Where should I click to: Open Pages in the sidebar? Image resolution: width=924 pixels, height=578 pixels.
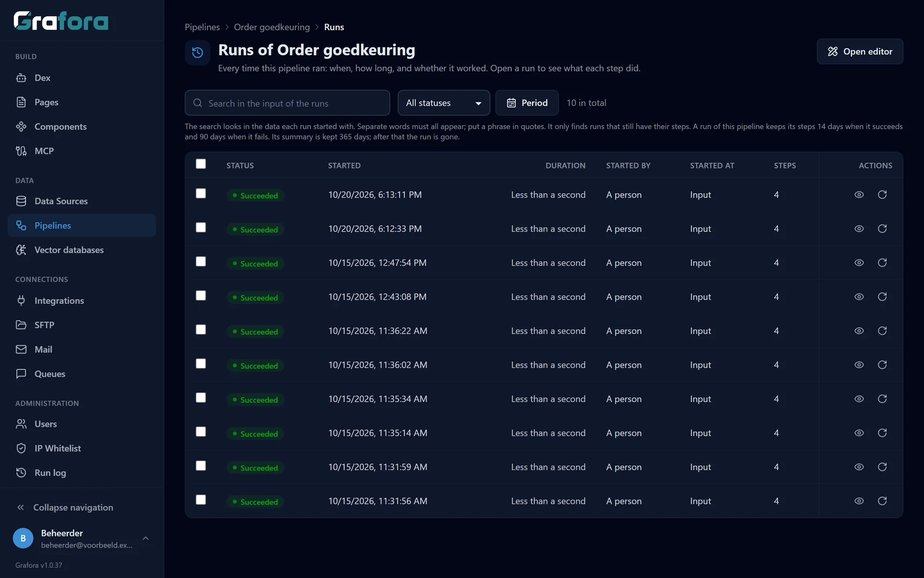[x=82, y=102]
